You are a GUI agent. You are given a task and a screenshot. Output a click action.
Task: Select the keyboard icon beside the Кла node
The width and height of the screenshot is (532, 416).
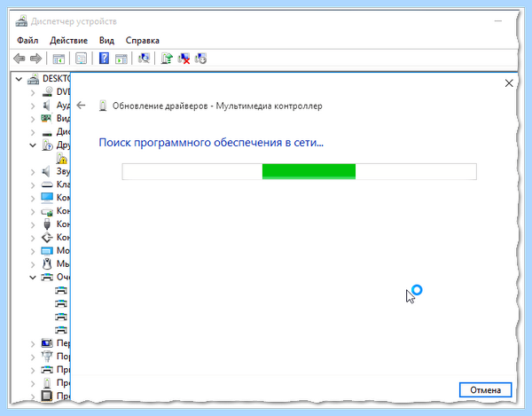47,184
